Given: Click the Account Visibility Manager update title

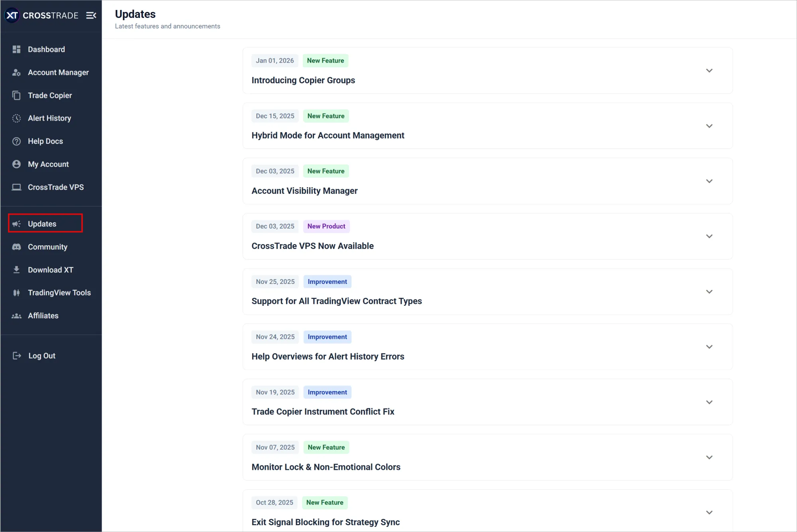Looking at the screenshot, I should click(x=304, y=191).
